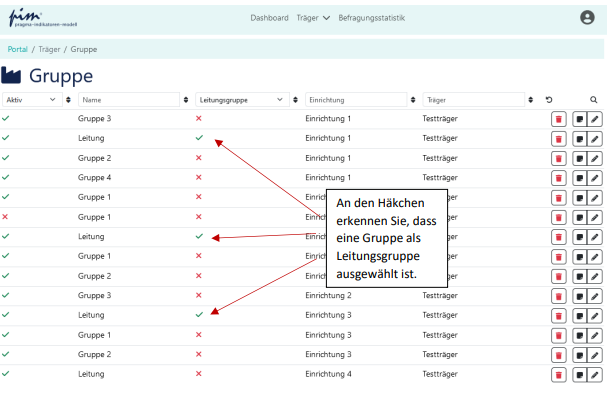Click the magnifying glass search icon
Screen dimensions: 610x406
pos(593,100)
